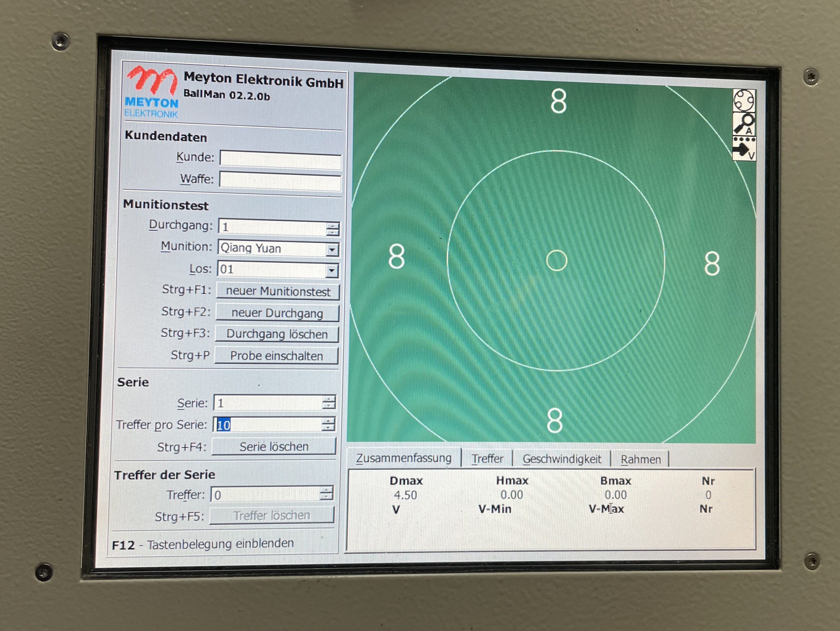The height and width of the screenshot is (631, 840).
Task: Open the Geschwindigkeit tab
Action: point(562,459)
